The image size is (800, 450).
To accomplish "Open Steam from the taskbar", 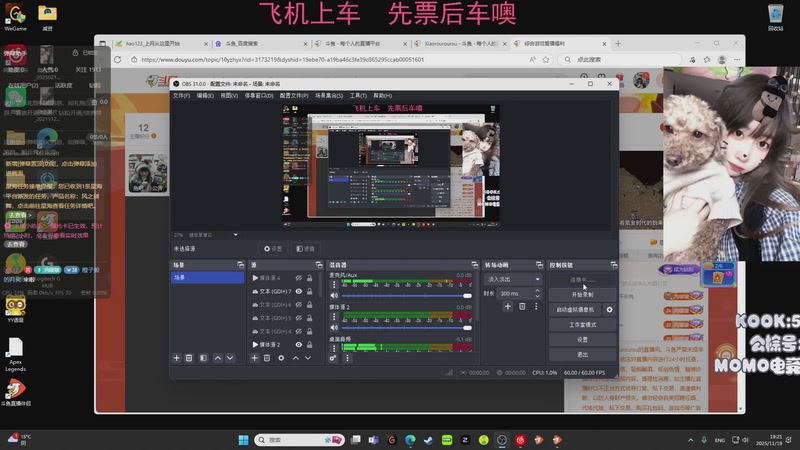I will tap(429, 440).
